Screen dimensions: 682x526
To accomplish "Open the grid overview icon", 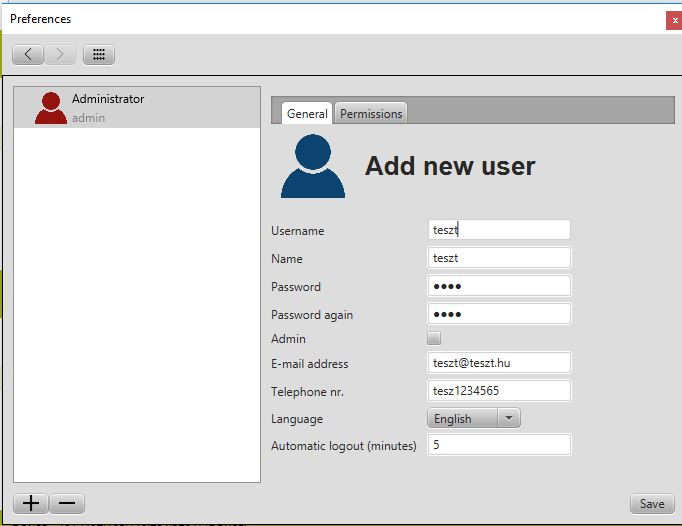I will coord(99,55).
